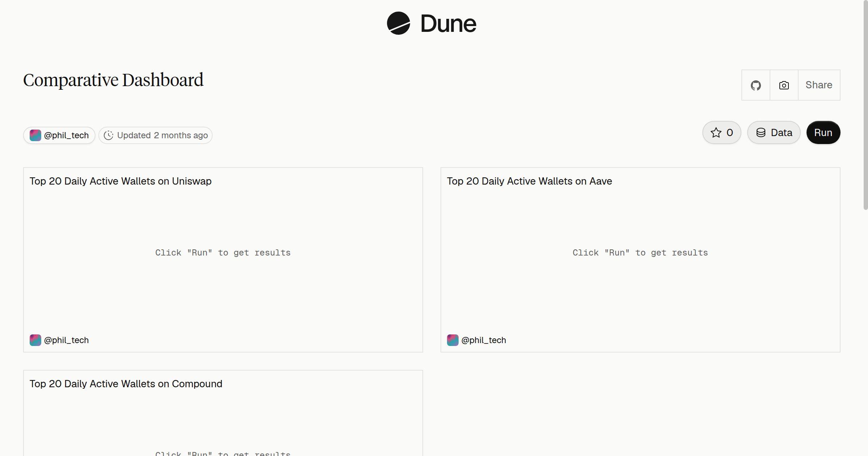Image resolution: width=868 pixels, height=456 pixels.
Task: Click the black Run button
Action: [823, 132]
